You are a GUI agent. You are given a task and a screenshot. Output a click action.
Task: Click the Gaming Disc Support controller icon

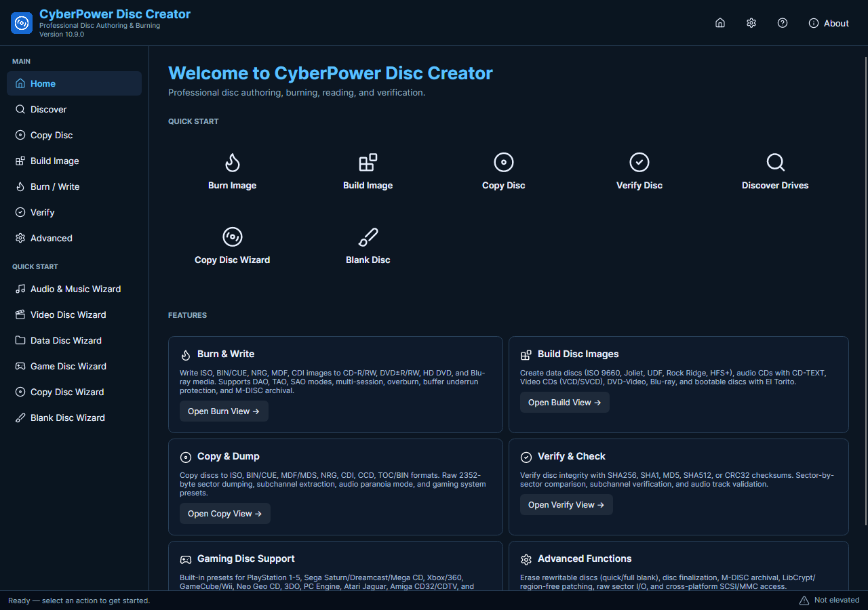[186, 559]
